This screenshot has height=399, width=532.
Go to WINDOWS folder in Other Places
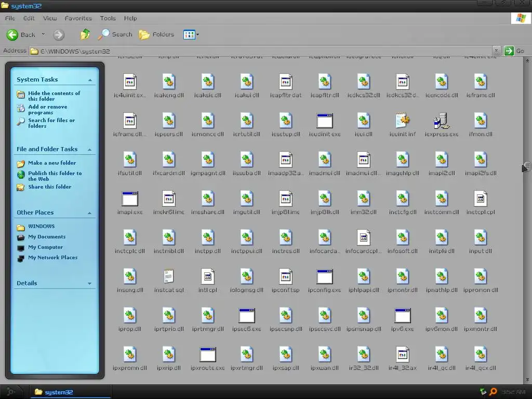pos(42,227)
